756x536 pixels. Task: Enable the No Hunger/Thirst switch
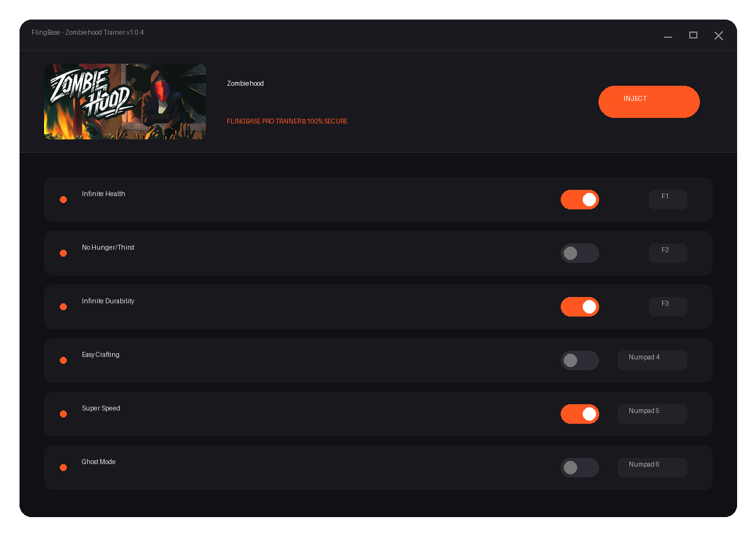(580, 253)
